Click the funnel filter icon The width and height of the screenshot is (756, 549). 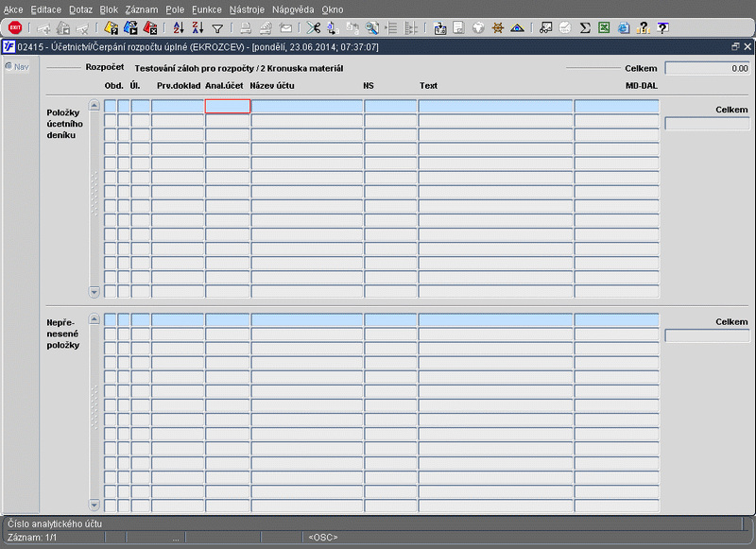pos(218,29)
